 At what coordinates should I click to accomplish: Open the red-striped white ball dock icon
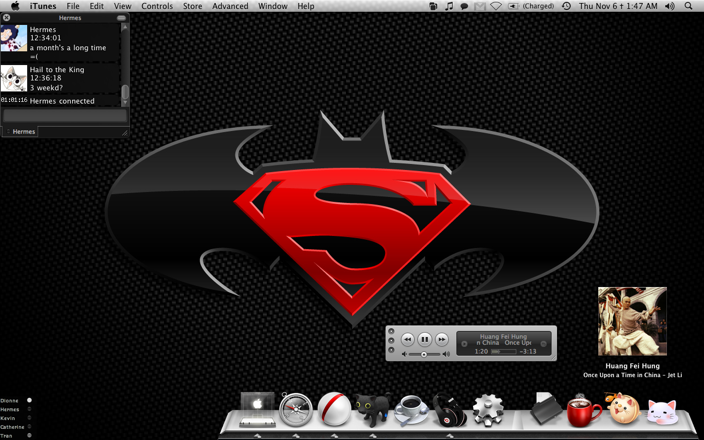(334, 409)
